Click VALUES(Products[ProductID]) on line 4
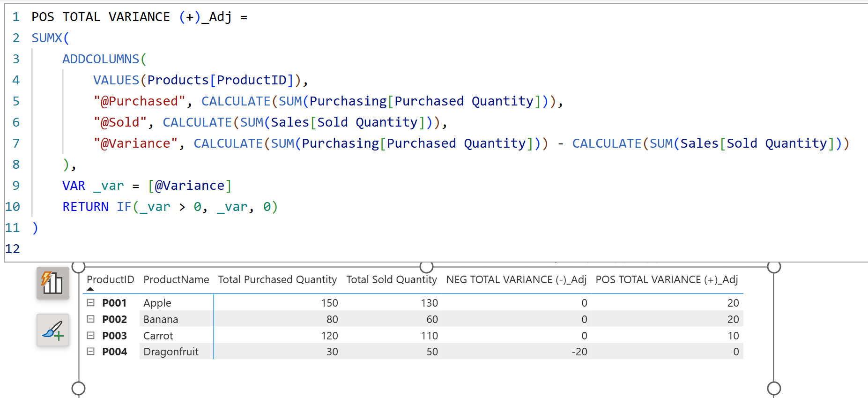Screen dimensions: 868x398 click(x=197, y=80)
